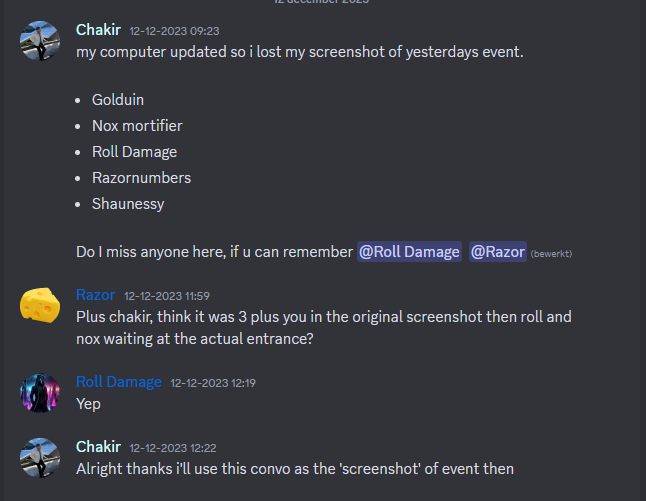Click the "Yep" message text
Viewport: 646px width, 501px height.
(x=89, y=403)
